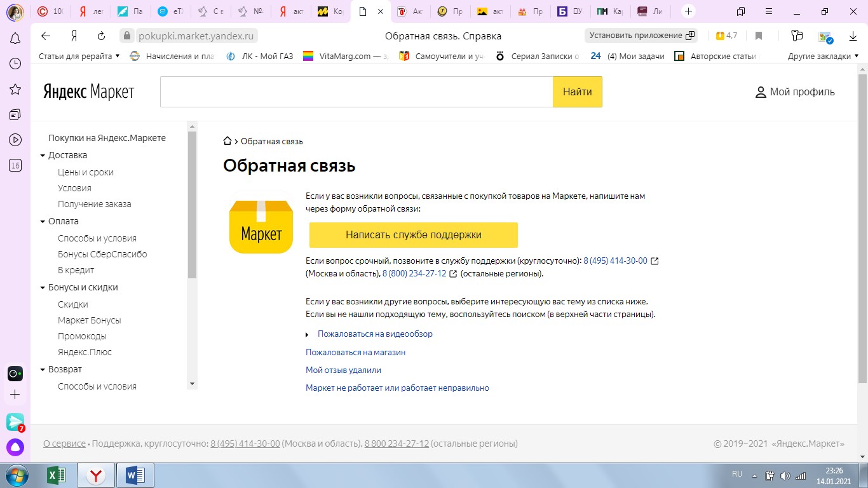Open bookmarks star in the sidebar
The height and width of the screenshot is (488, 868).
pos(15,89)
